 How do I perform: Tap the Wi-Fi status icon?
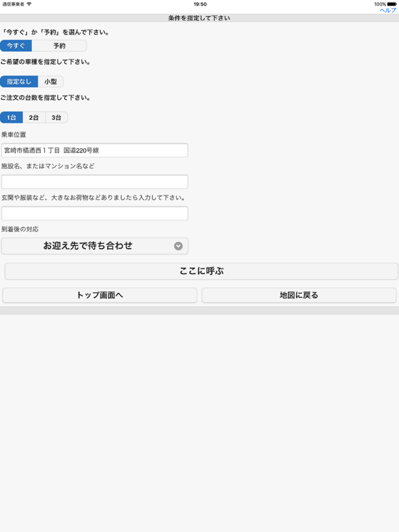(29, 4)
